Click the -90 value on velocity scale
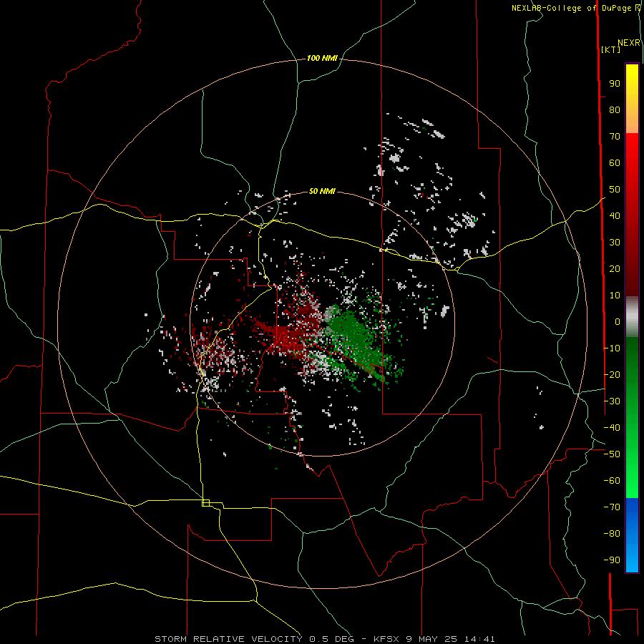644x644 pixels. pyautogui.click(x=612, y=560)
